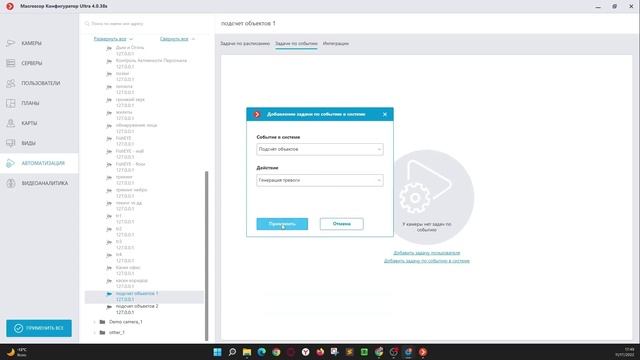Open Macroscop red icon on taskbar
Viewport: 640px width, 360px height.
[x=423, y=352]
